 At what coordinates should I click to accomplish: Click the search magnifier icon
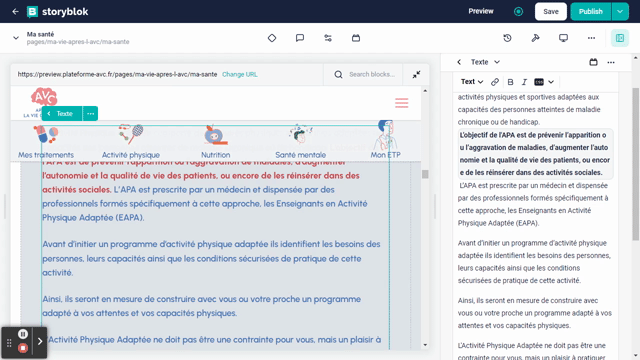click(x=338, y=74)
